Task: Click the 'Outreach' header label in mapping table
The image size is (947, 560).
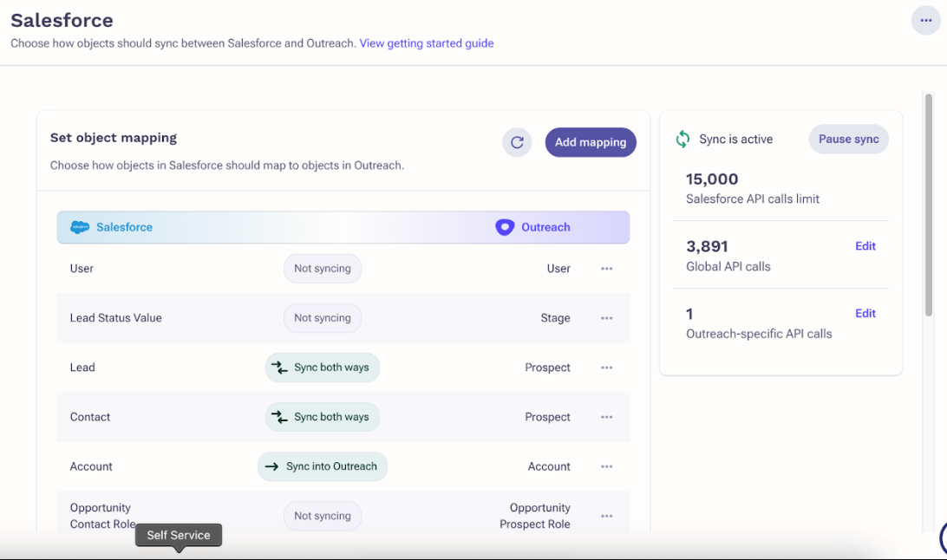Action: [545, 227]
